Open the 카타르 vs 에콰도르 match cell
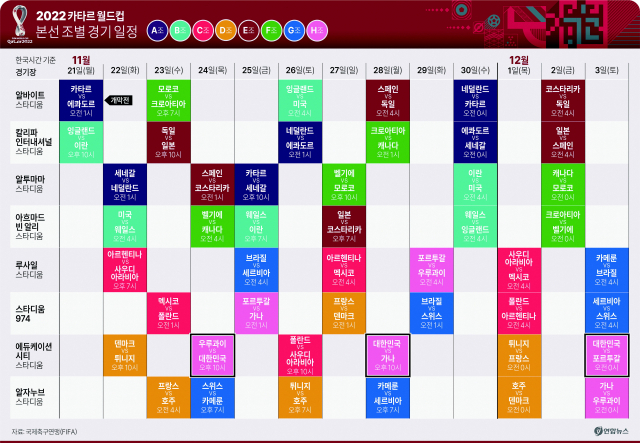Image resolution: width=640 pixels, height=443 pixels. tap(81, 101)
